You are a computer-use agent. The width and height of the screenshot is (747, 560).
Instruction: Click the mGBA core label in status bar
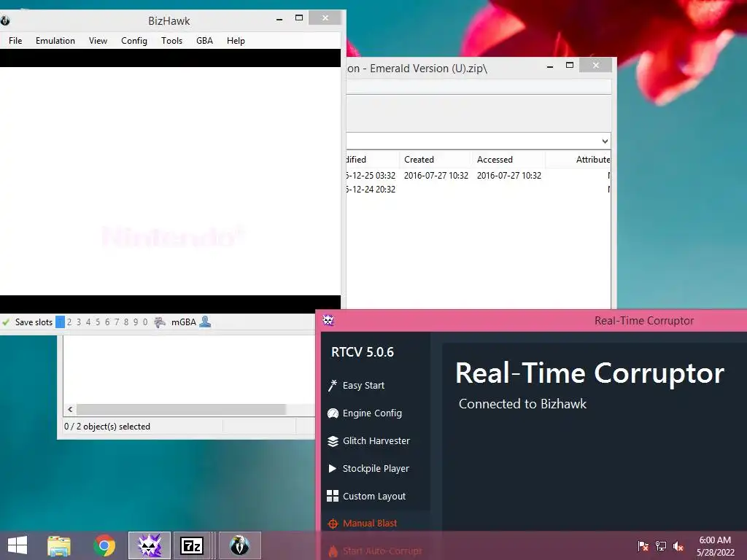click(183, 322)
